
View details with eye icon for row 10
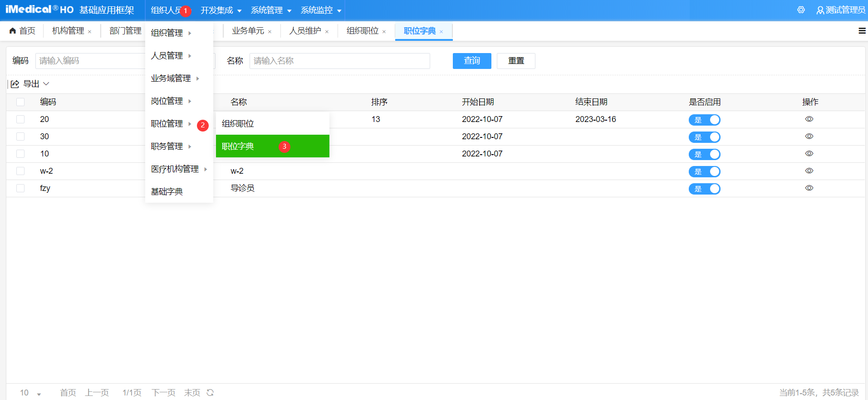click(809, 154)
